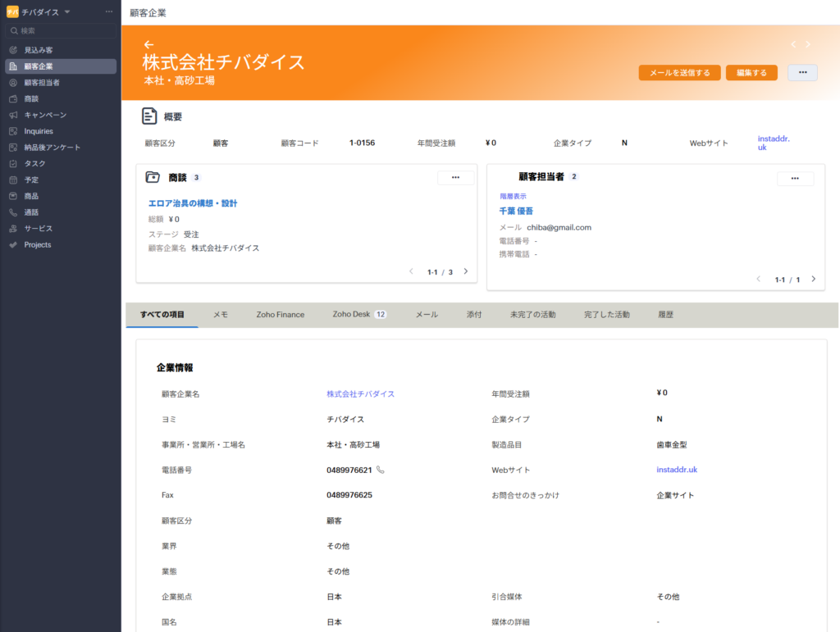Open header more actions ellipsis button
840x632 pixels.
(802, 72)
